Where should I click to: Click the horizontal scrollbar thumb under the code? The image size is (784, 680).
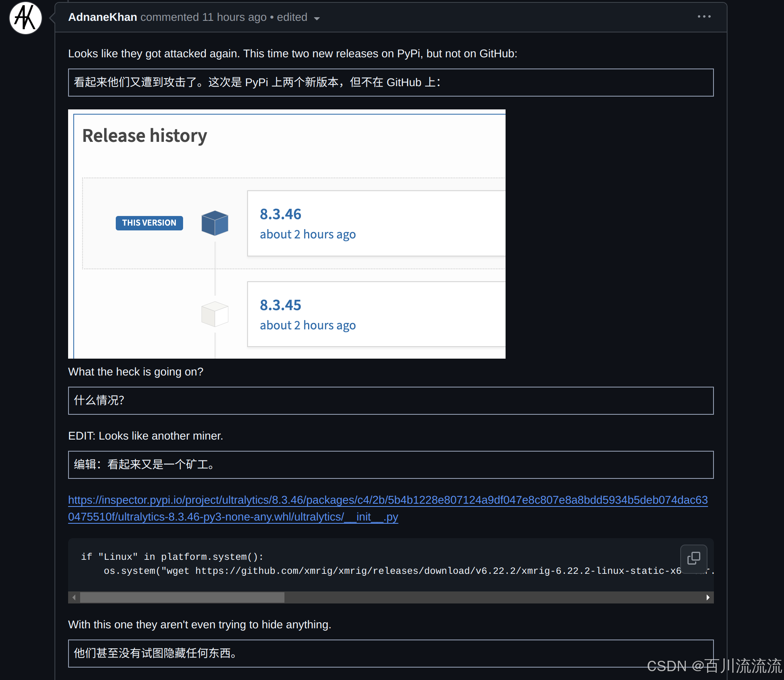click(x=182, y=597)
